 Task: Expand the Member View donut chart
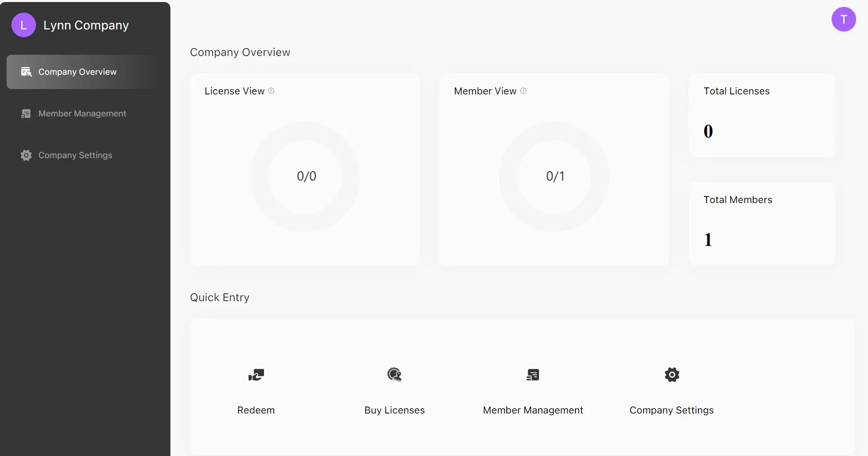pyautogui.click(x=554, y=176)
